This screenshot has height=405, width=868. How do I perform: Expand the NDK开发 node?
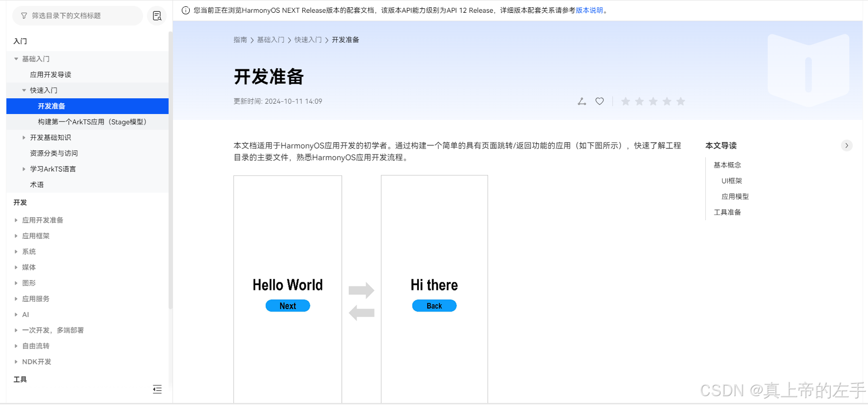(16, 362)
